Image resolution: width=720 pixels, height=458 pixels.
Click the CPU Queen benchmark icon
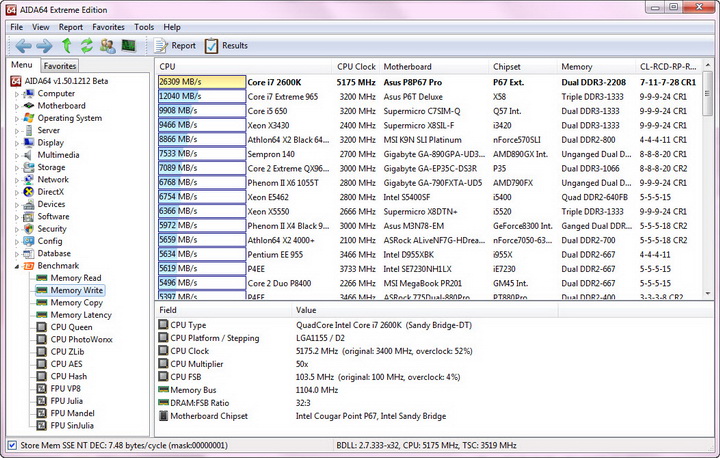tap(41, 327)
